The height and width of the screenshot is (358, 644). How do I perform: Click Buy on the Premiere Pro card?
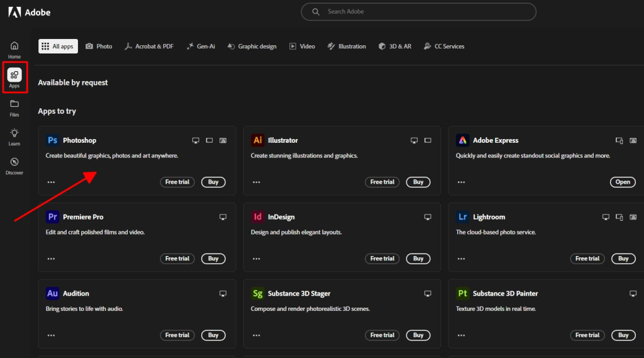coord(213,259)
